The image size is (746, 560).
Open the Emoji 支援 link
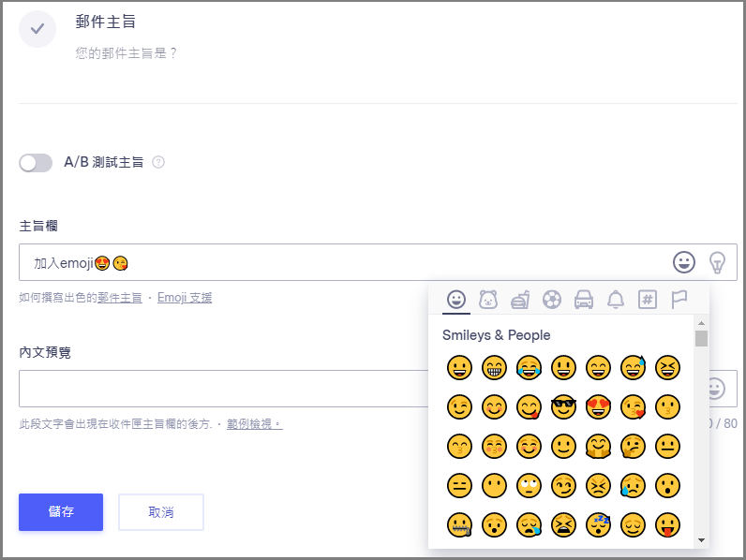pos(185,298)
